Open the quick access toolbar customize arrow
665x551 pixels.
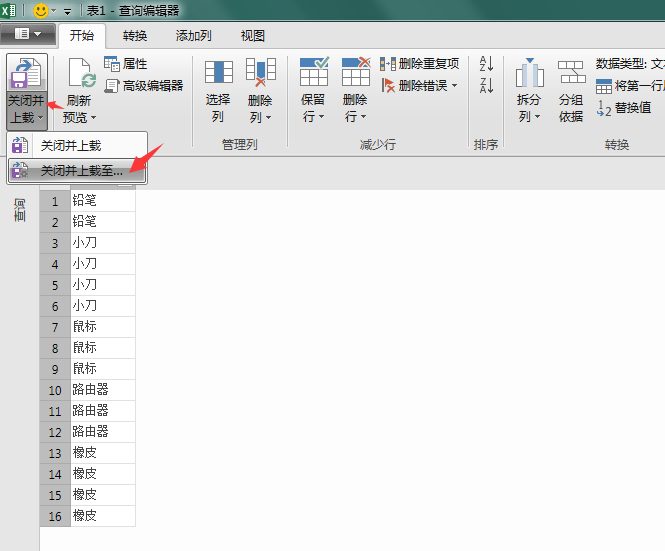click(67, 11)
